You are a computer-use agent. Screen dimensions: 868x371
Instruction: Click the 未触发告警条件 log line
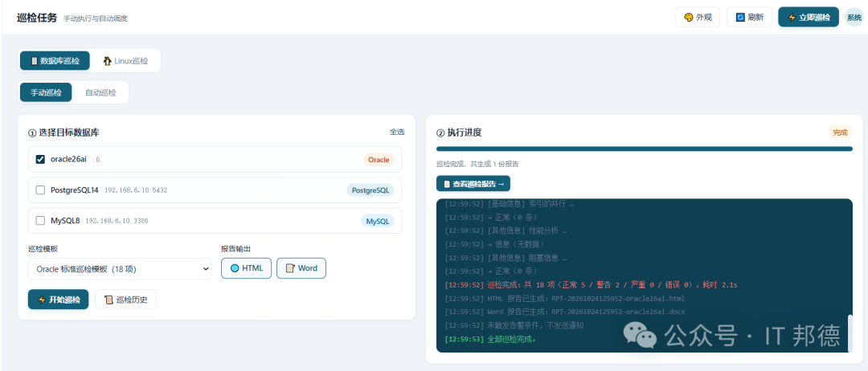pos(514,326)
